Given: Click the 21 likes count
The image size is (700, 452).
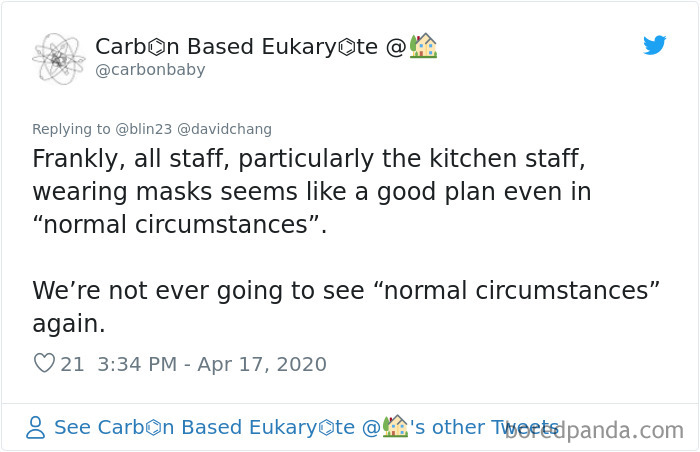Looking at the screenshot, I should 72,364.
